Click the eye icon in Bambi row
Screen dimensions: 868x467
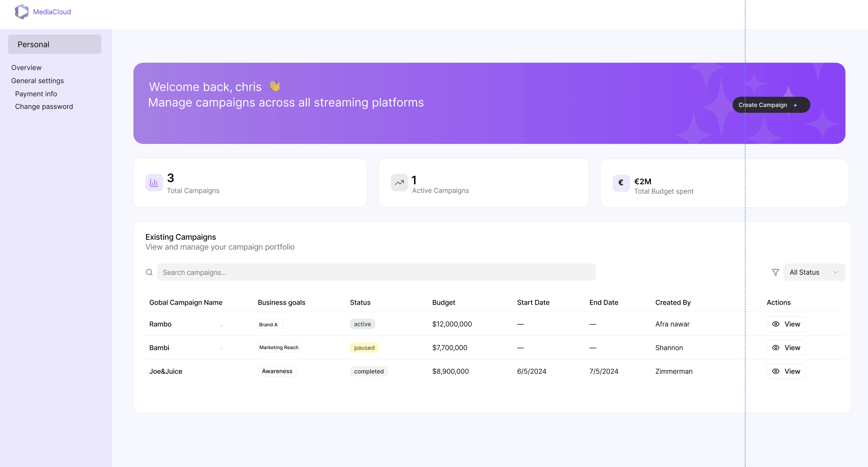776,348
